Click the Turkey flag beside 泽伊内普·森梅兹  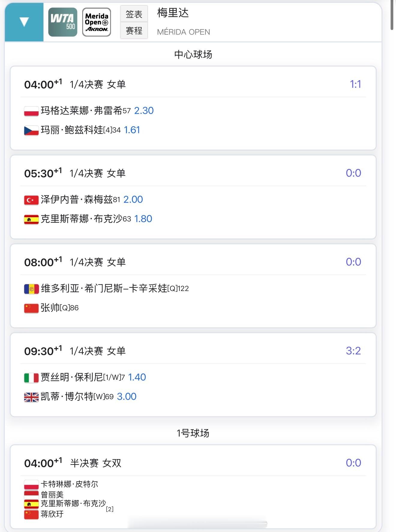coord(31,200)
